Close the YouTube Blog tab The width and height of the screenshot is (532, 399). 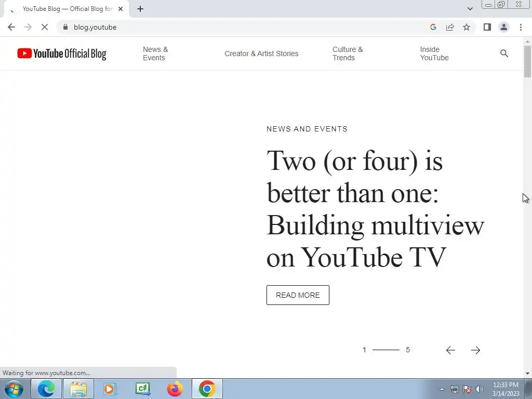click(121, 9)
